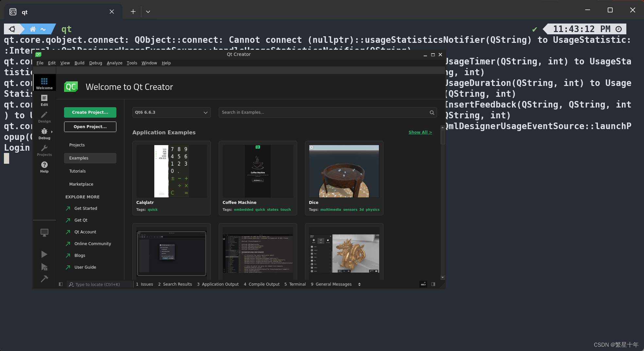Click the multimedia tag on Dice
The height and width of the screenshot is (351, 644).
(x=330, y=210)
